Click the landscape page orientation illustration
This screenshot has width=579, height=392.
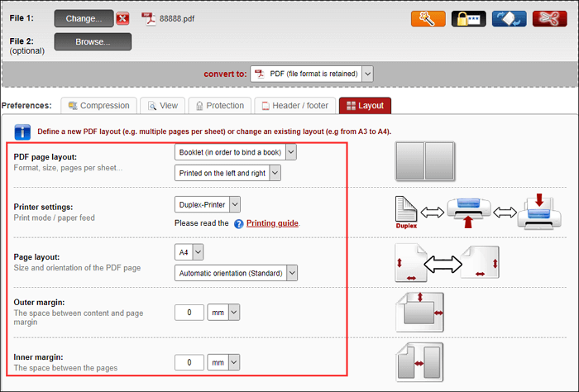pos(480,262)
